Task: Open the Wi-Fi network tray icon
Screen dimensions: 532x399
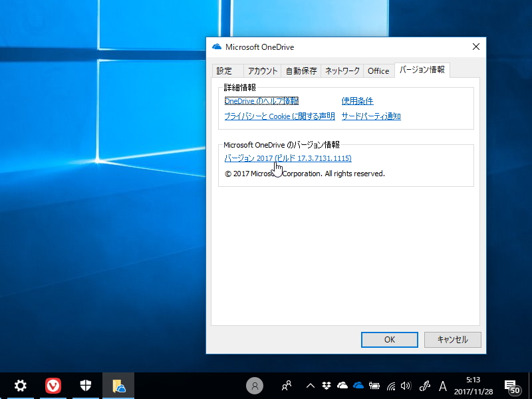Action: [x=391, y=386]
